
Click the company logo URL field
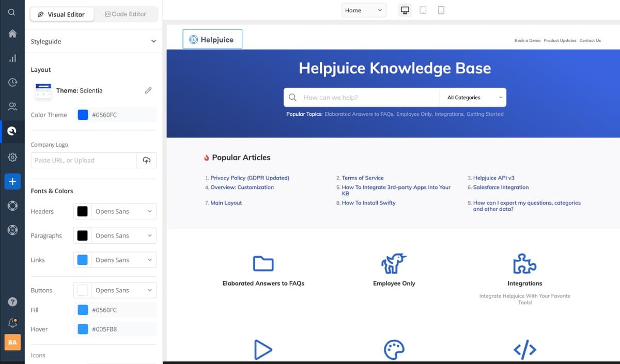coord(84,160)
